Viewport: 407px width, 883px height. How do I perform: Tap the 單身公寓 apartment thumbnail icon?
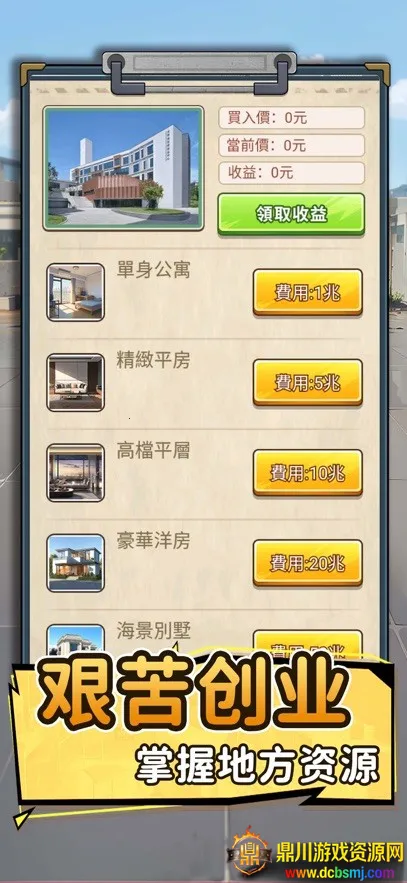tap(75, 292)
